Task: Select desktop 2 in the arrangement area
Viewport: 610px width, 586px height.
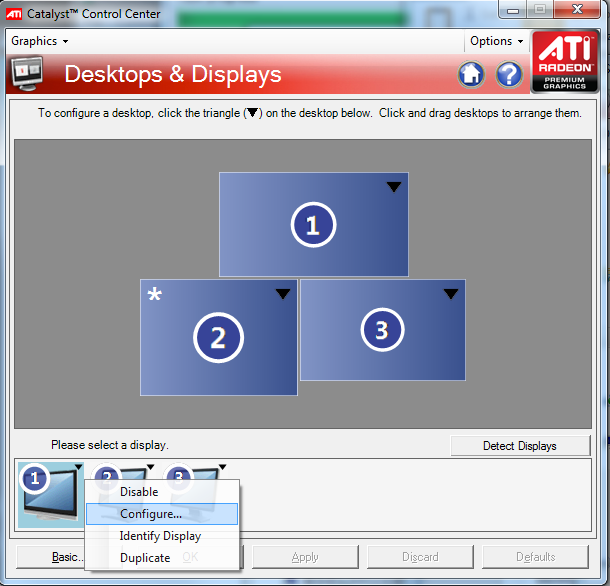Action: pos(219,337)
